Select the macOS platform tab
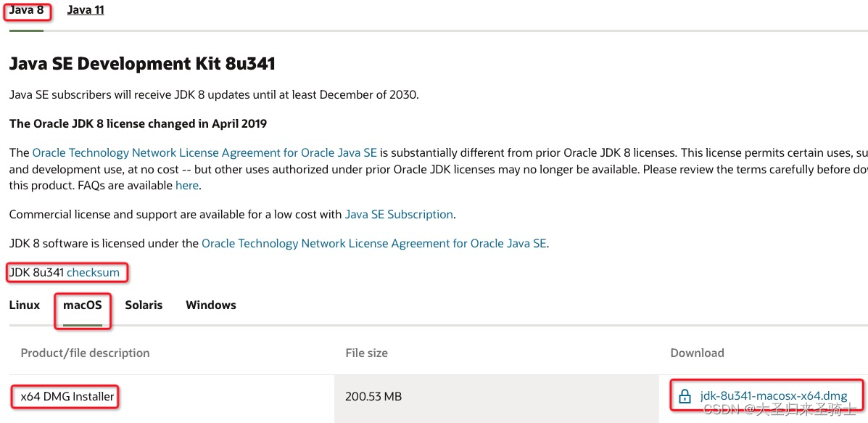 point(83,305)
